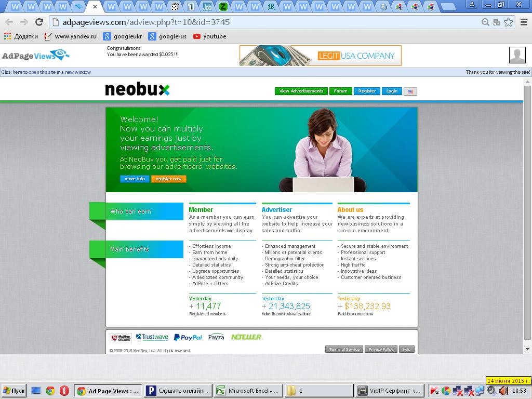Open View Advertisements on NeoBux
Image resolution: width=532 pixels, height=399 pixels.
[301, 91]
